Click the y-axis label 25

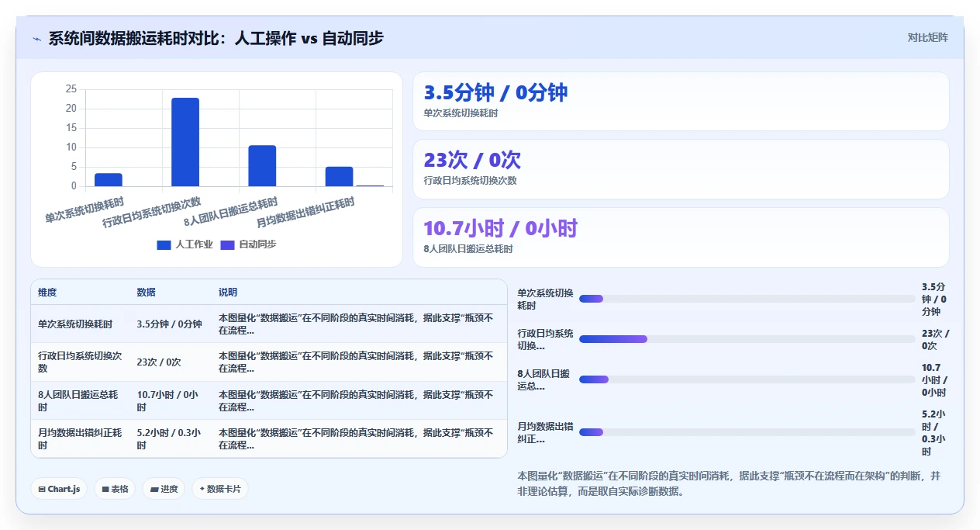[71, 89]
